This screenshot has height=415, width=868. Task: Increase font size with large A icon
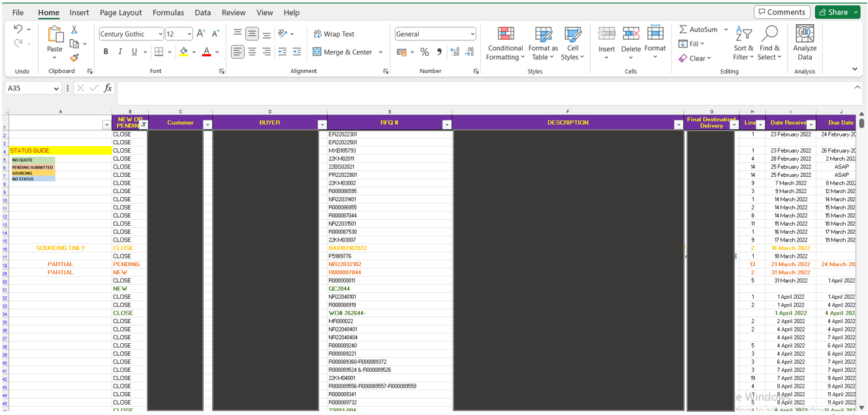(201, 34)
